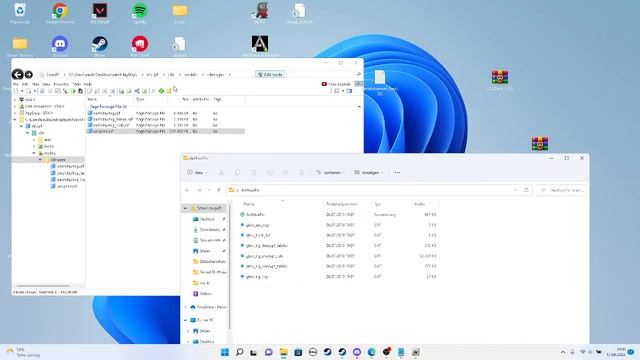Select the gtav_ng_decrypt_tables file
Image resolution: width=640 pixels, height=360 pixels.
point(267,246)
